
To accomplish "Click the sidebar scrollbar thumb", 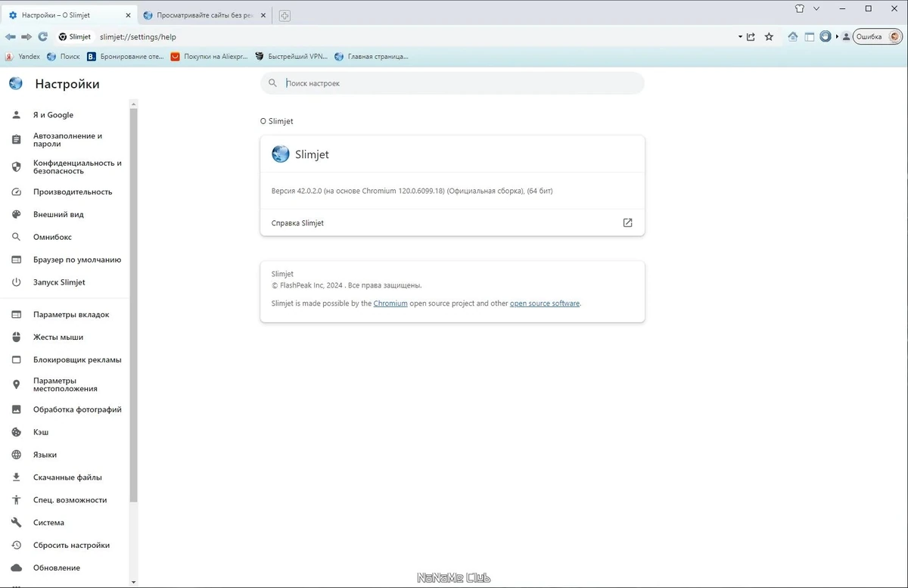I will pyautogui.click(x=134, y=305).
